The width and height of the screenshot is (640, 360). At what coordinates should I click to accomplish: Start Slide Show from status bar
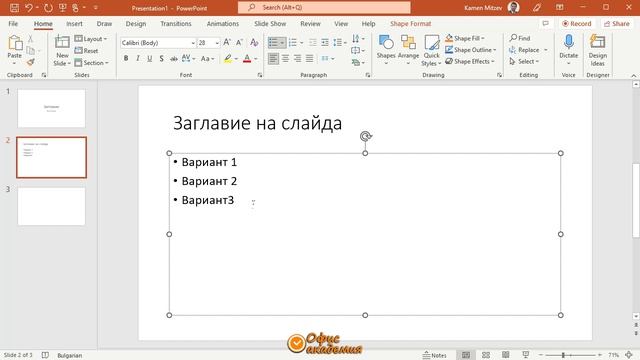526,355
